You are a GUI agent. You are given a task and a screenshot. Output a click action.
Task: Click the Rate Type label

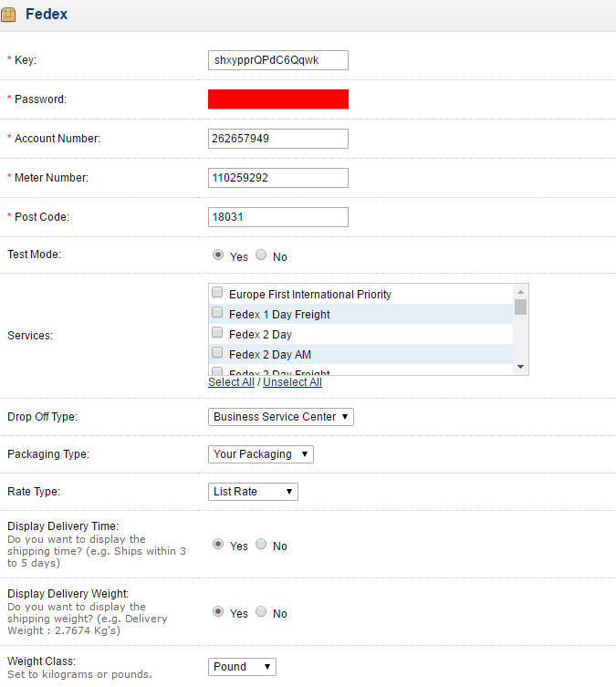34,492
